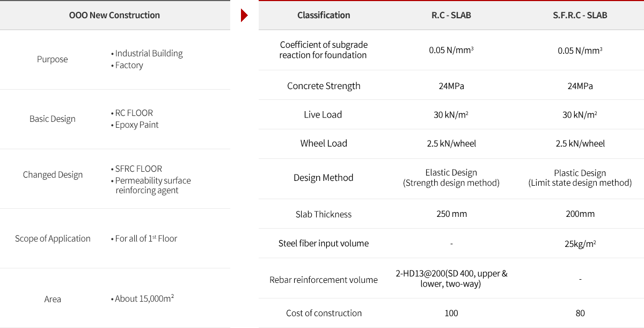Click the Classification column header

click(324, 15)
